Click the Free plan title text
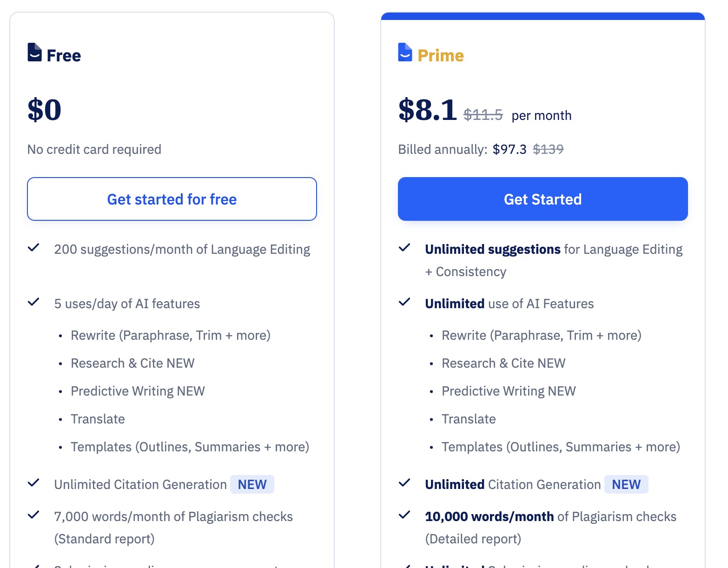Screen dimensions: 728x568 (x=64, y=56)
